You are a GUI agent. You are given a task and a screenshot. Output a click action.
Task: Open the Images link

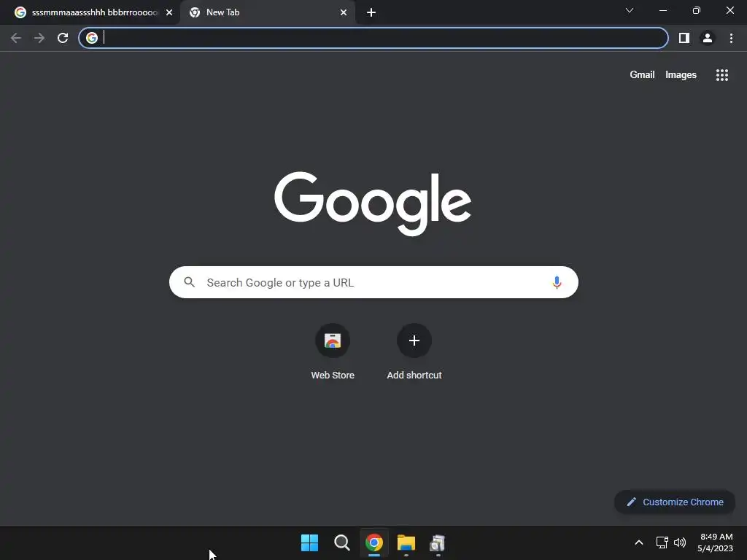pyautogui.click(x=681, y=75)
